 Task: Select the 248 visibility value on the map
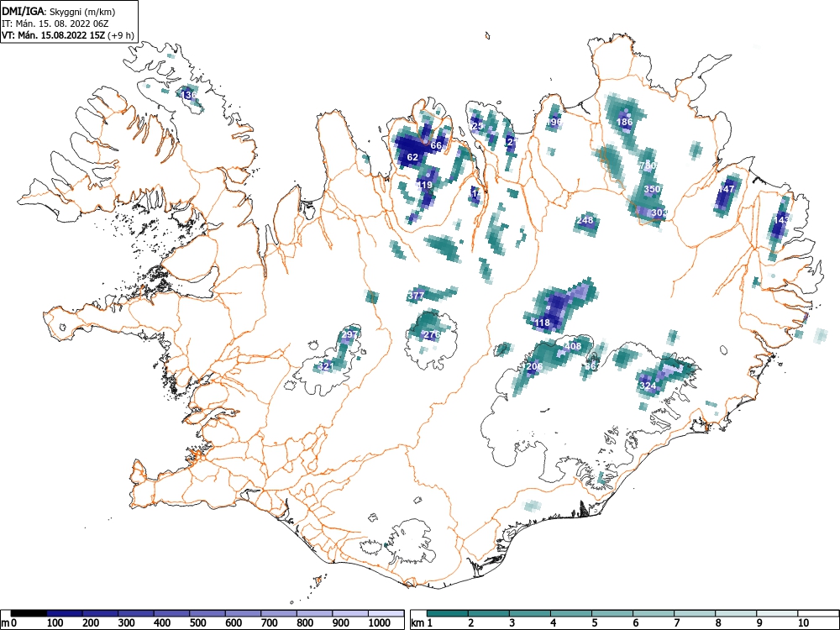coord(585,220)
